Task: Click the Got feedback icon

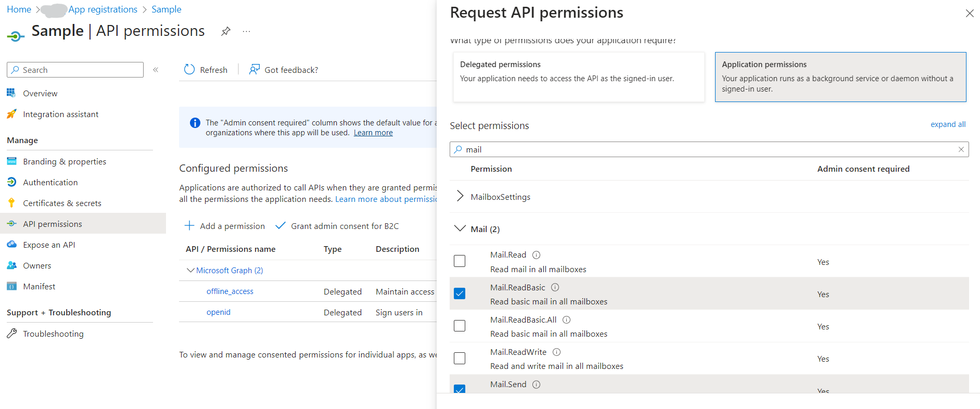Action: tap(254, 70)
